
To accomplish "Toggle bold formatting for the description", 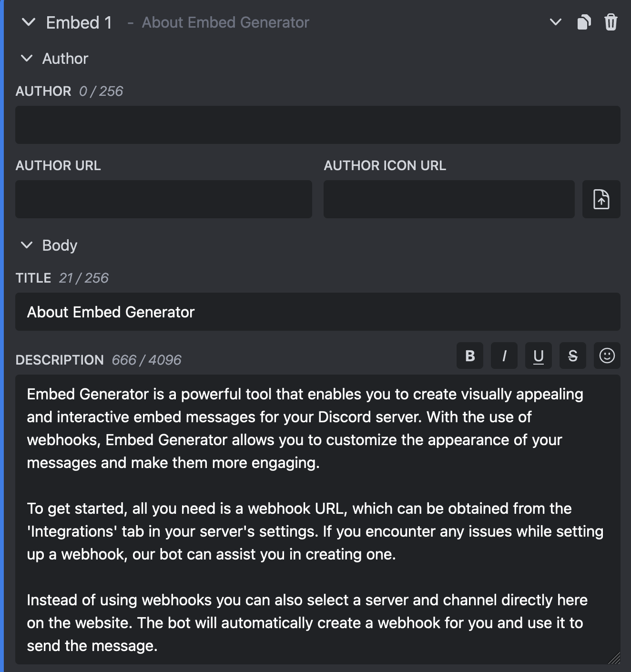I will [x=470, y=356].
